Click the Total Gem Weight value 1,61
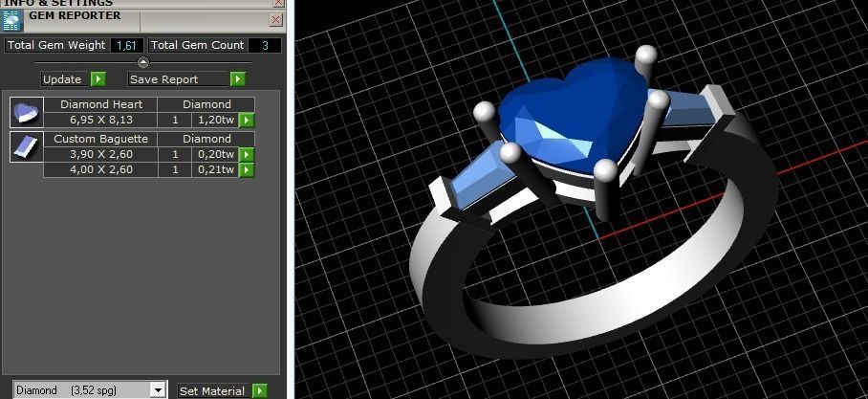868x399 pixels. click(127, 45)
